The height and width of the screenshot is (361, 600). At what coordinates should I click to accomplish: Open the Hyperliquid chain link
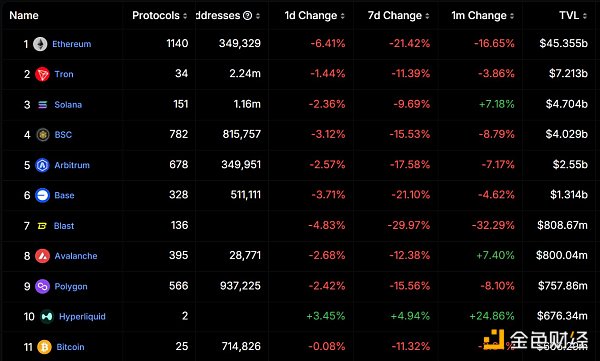click(82, 317)
